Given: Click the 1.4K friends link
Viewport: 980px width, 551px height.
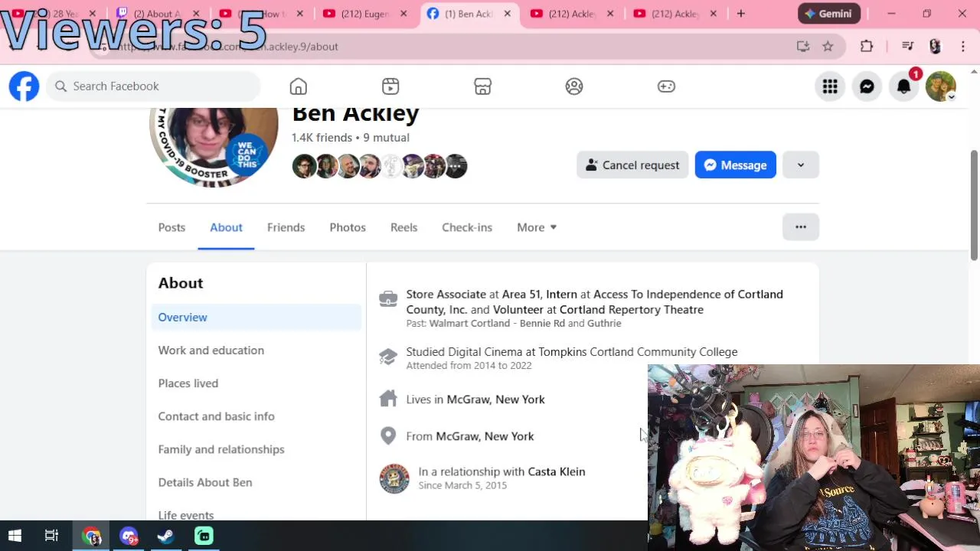Looking at the screenshot, I should (x=322, y=138).
